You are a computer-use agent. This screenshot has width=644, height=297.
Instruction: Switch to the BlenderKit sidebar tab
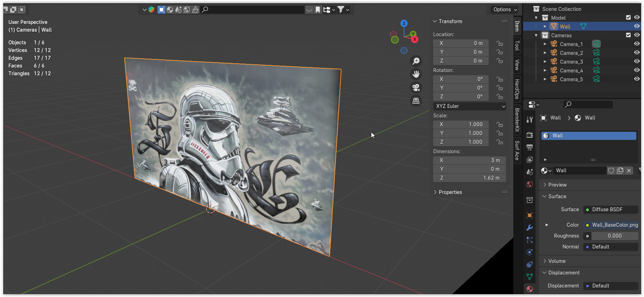tap(517, 120)
